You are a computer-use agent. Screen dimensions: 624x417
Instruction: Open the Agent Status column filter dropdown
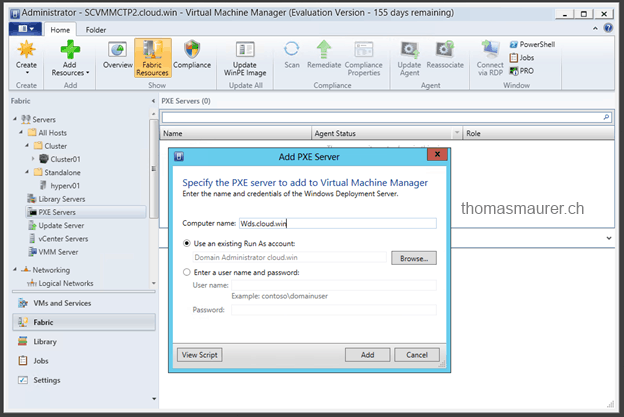(x=457, y=133)
